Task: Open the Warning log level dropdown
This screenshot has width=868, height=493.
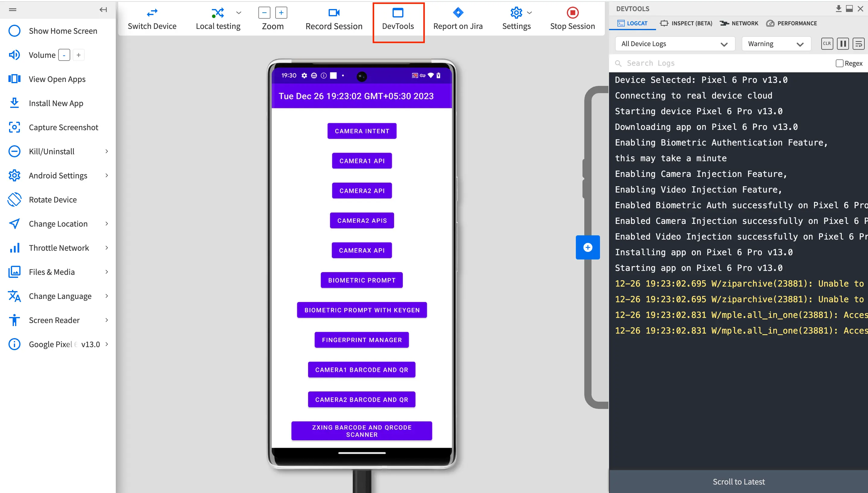Action: 775,44
